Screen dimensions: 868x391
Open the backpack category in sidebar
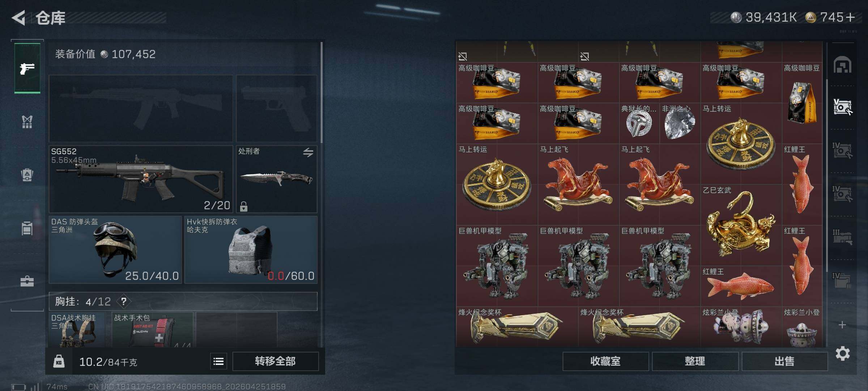pyautogui.click(x=27, y=175)
